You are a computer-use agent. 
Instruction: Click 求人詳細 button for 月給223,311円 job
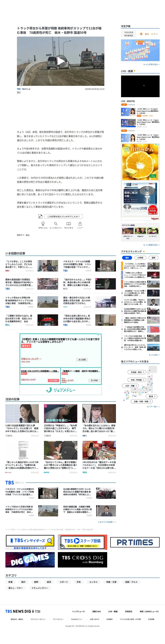point(82,360)
